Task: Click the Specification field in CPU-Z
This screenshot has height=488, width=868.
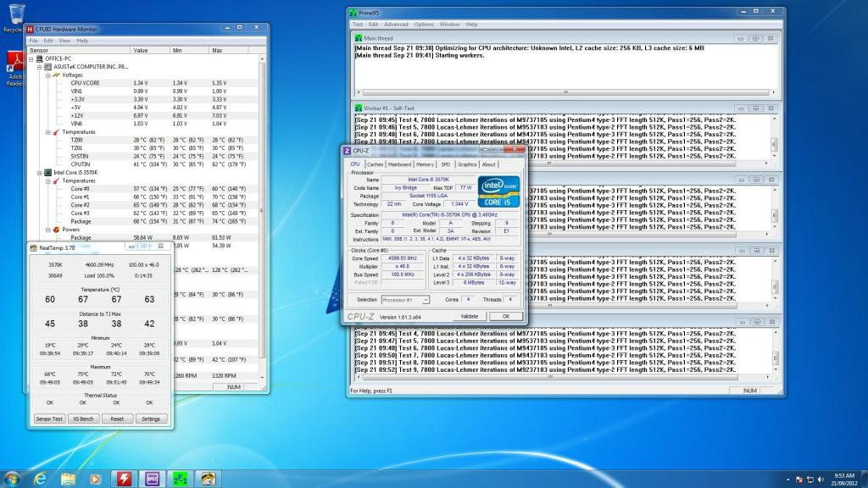Action: coord(449,214)
